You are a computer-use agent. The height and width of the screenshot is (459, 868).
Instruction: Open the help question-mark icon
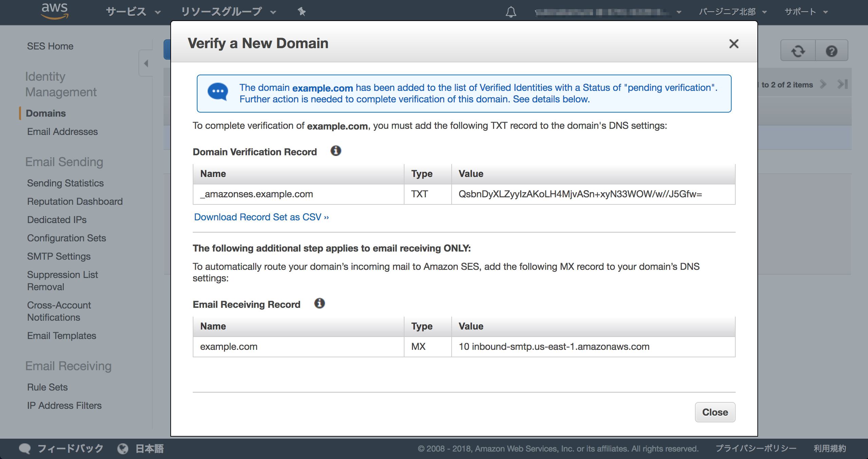point(831,51)
